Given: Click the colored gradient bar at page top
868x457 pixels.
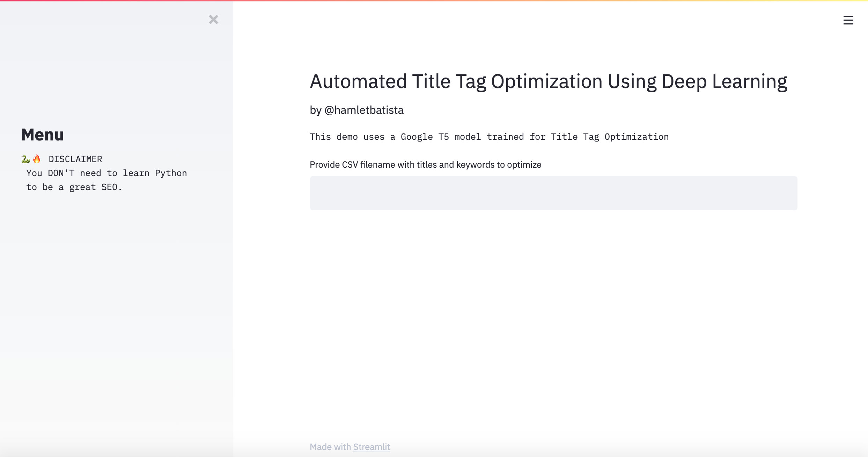Looking at the screenshot, I should pyautogui.click(x=434, y=1).
